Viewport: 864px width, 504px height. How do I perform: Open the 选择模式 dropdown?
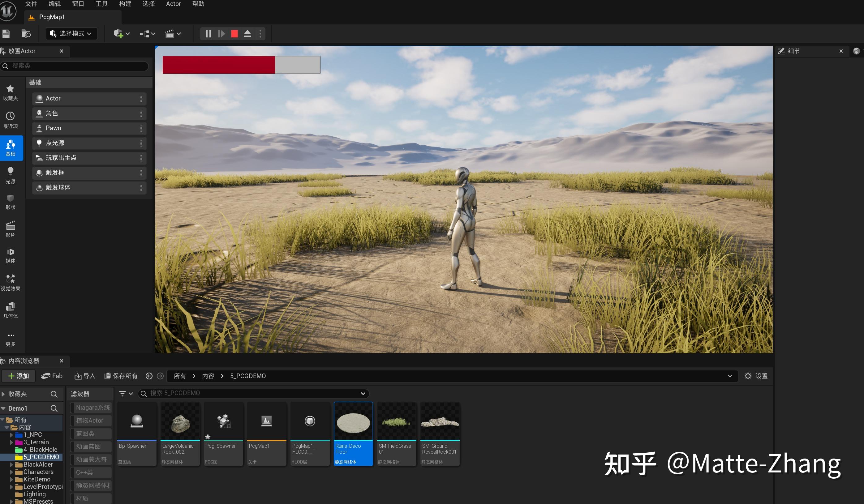click(x=71, y=34)
